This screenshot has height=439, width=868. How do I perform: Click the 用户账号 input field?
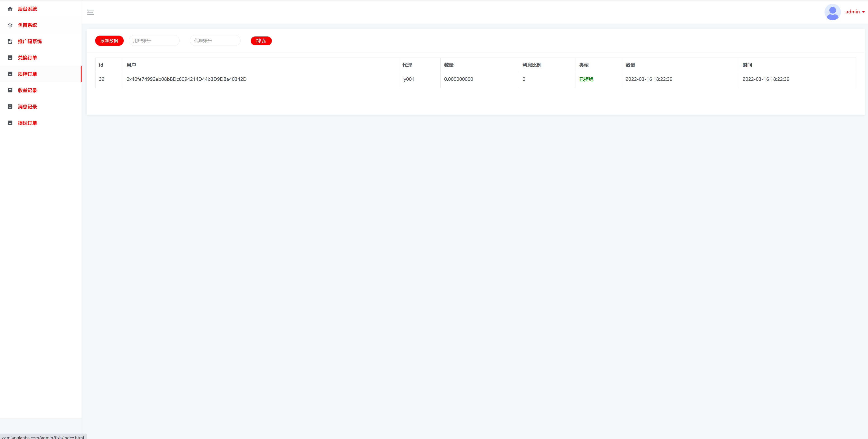[154, 40]
